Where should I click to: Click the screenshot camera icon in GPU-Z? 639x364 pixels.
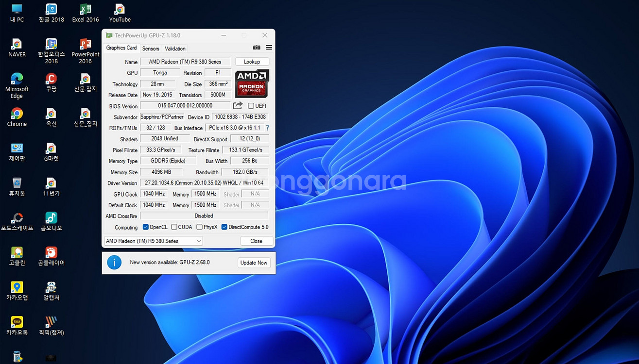coord(257,48)
